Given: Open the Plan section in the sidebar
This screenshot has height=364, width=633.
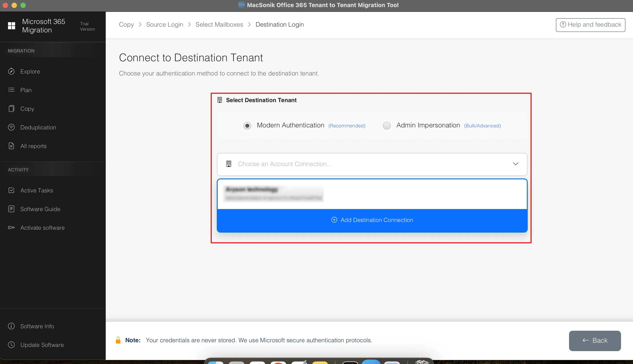Looking at the screenshot, I should [x=26, y=90].
